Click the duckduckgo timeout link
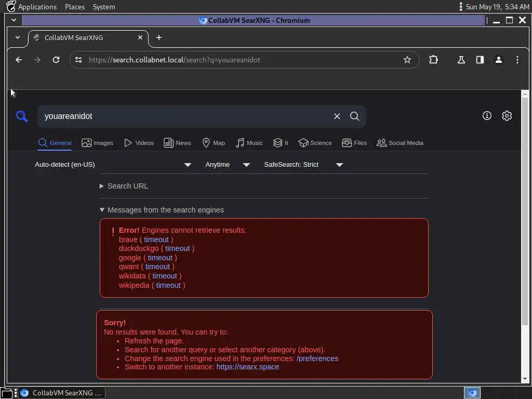Viewport: 532px width, 399px height. click(x=178, y=249)
